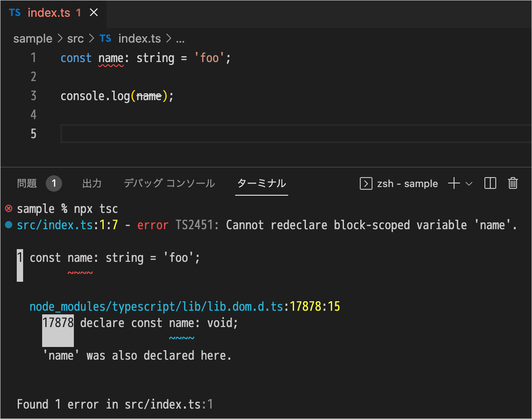Place cursor on empty editor line 5
This screenshot has height=419, width=532.
click(272, 134)
